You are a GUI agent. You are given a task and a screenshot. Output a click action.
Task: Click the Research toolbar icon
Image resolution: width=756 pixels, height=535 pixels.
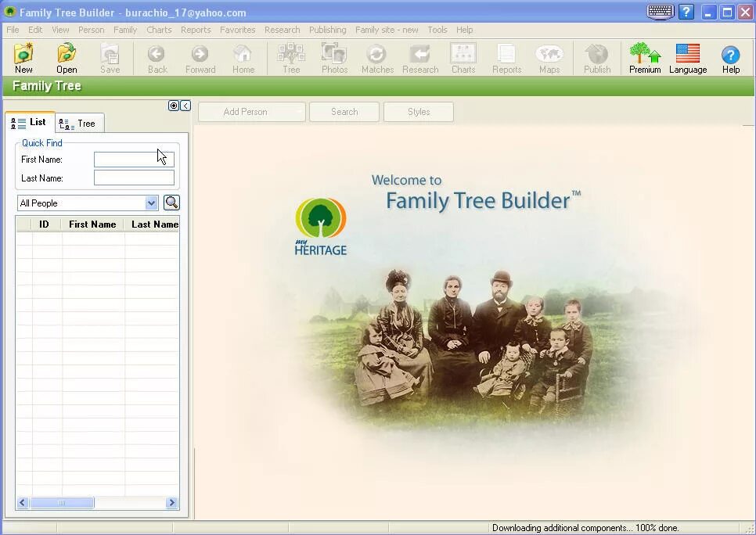click(x=420, y=58)
